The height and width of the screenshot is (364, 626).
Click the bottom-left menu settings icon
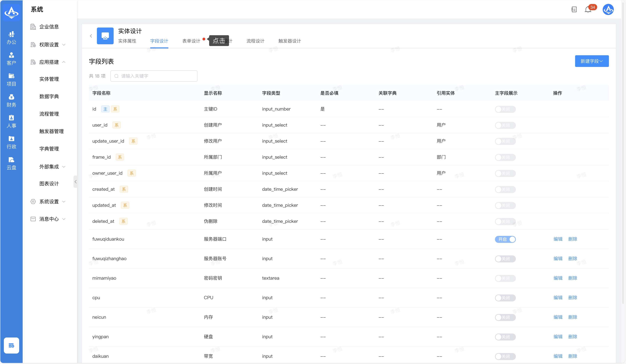(x=12, y=345)
